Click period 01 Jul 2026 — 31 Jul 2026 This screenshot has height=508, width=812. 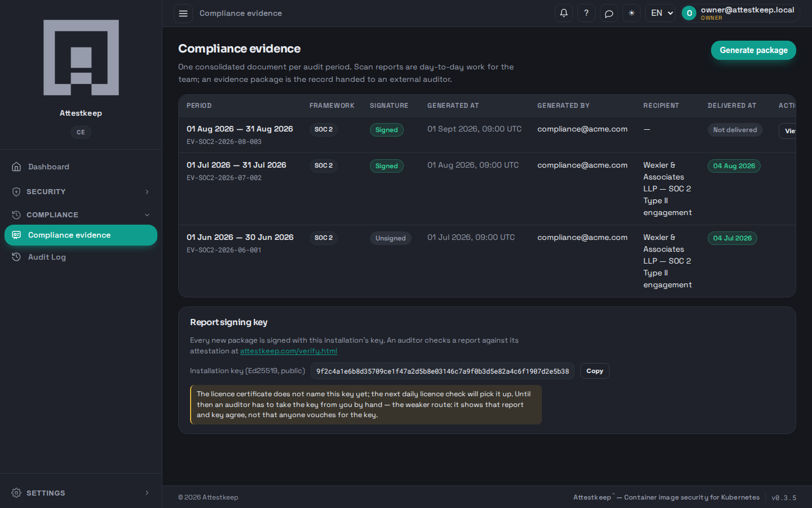(236, 165)
